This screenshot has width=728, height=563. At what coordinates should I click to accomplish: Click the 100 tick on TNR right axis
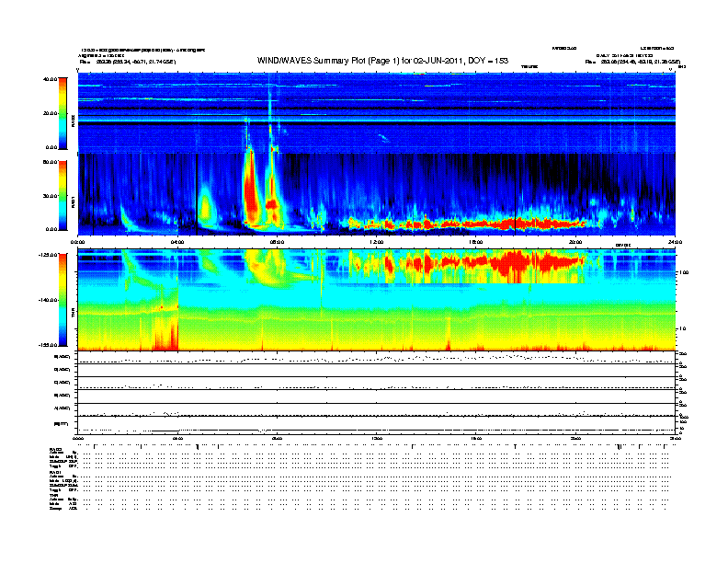684,272
